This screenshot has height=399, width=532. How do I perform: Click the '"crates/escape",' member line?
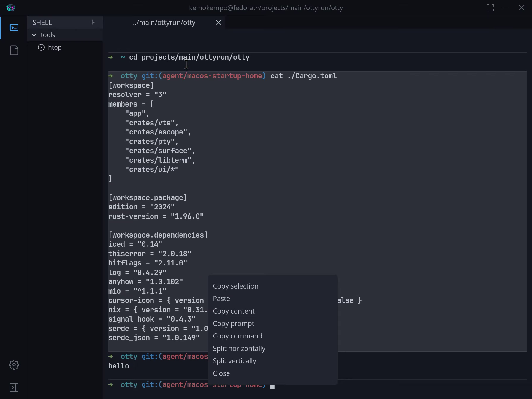(x=158, y=132)
